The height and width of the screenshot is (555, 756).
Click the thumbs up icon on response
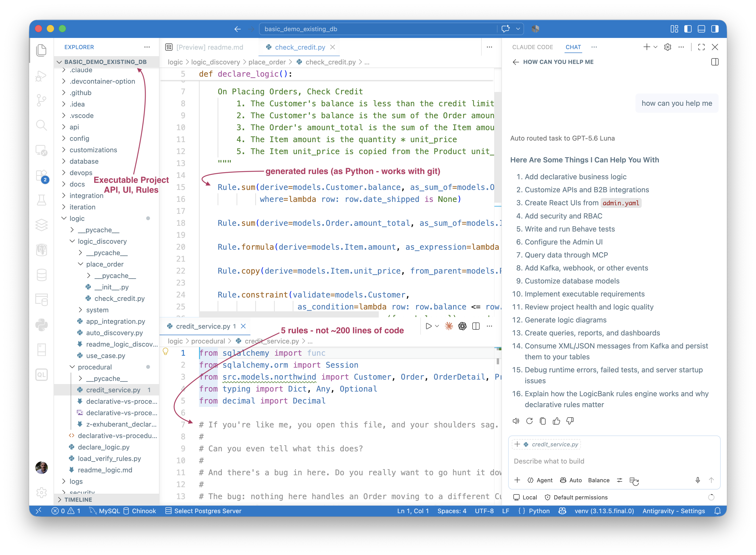click(x=556, y=421)
